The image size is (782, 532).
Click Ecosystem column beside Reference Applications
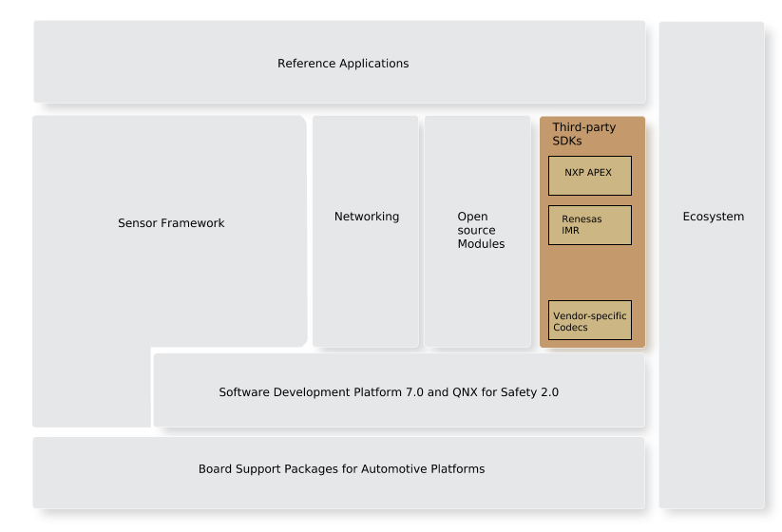pos(712,64)
